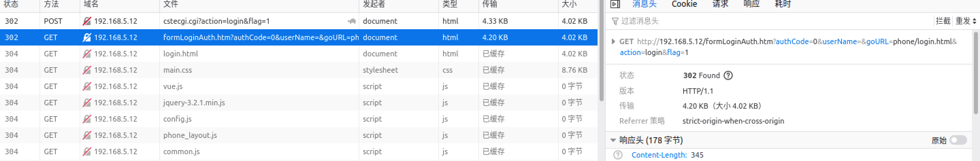
Task: Click the insecure lock icon on the vue.js row
Action: pos(87,87)
